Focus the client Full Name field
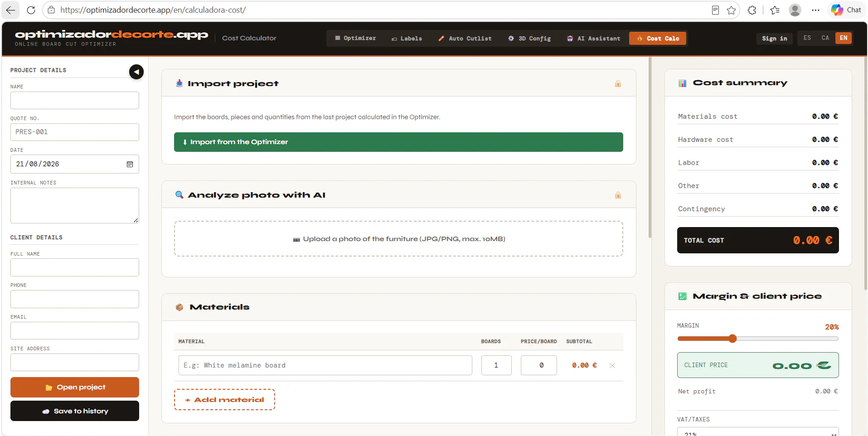 pos(75,267)
